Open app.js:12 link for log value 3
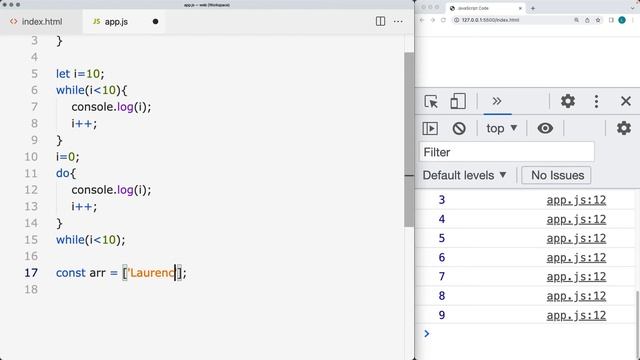Image resolution: width=640 pixels, height=360 pixels. (x=576, y=200)
